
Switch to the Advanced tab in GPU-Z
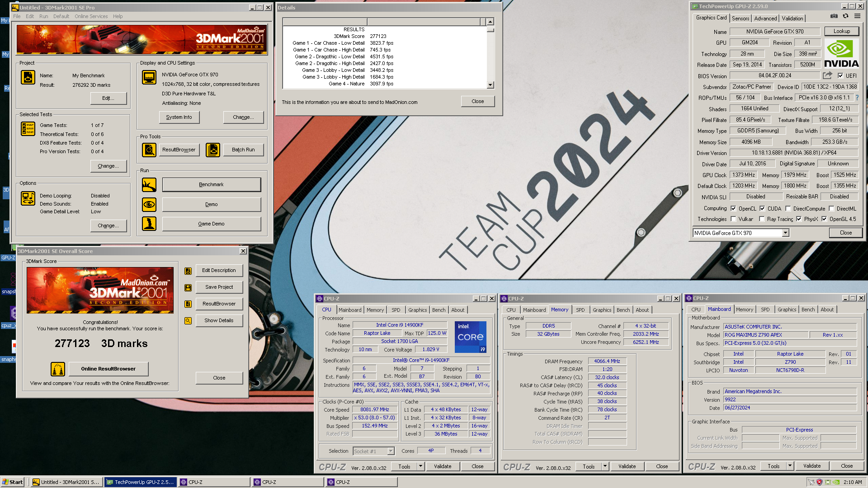765,19
